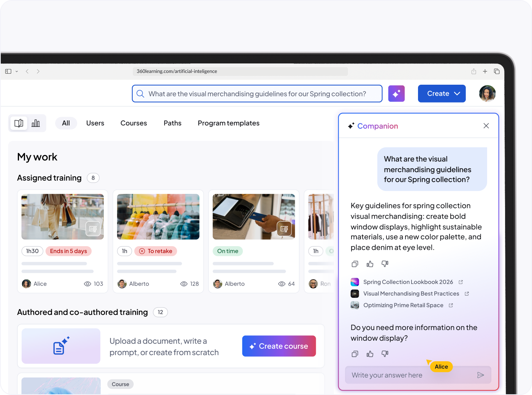Thumbs down the spring guidelines answer
Viewport: 532px width, 395px height.
pos(385,264)
